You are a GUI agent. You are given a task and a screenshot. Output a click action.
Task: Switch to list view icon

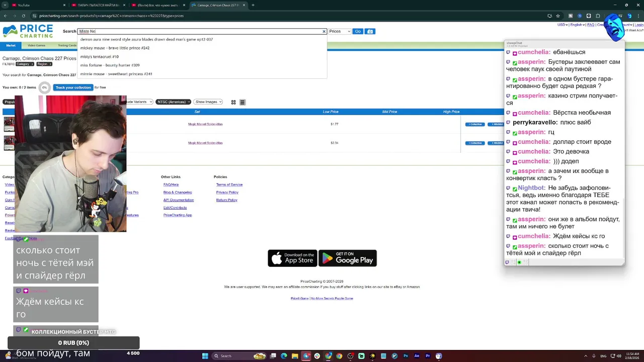(x=242, y=102)
